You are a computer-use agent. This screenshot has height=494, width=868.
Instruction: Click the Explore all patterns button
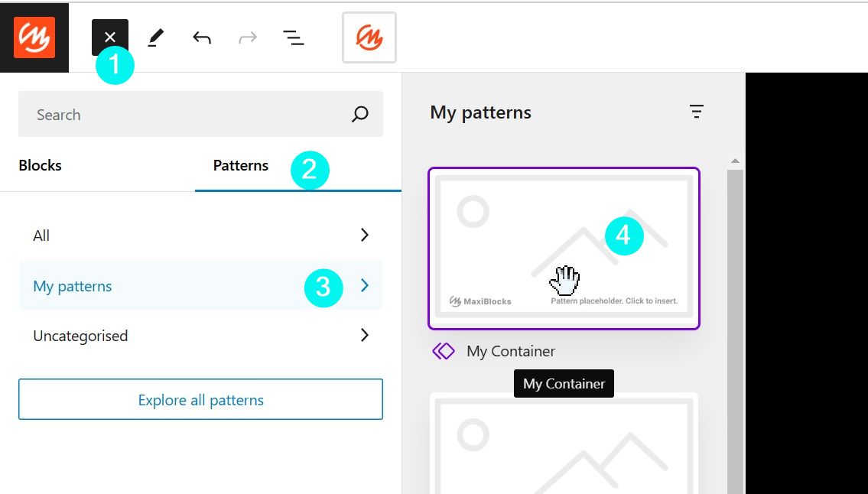pos(200,399)
